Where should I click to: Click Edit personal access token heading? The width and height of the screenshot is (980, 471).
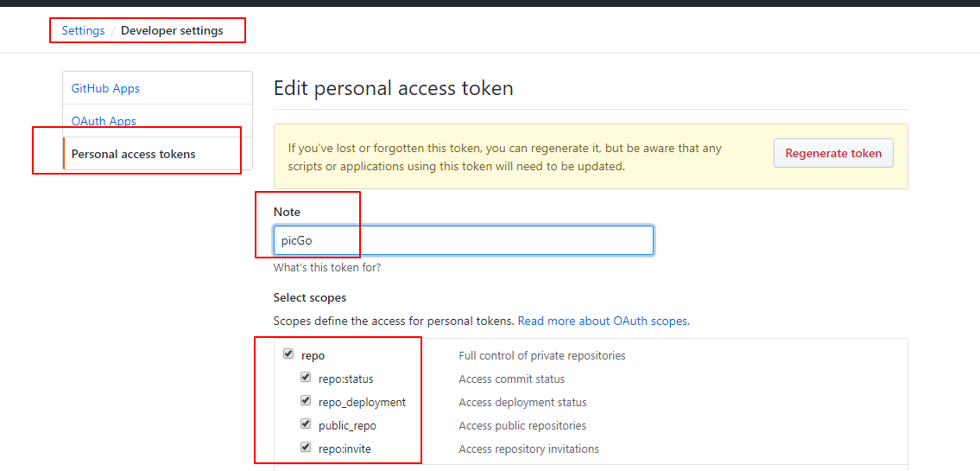click(394, 88)
